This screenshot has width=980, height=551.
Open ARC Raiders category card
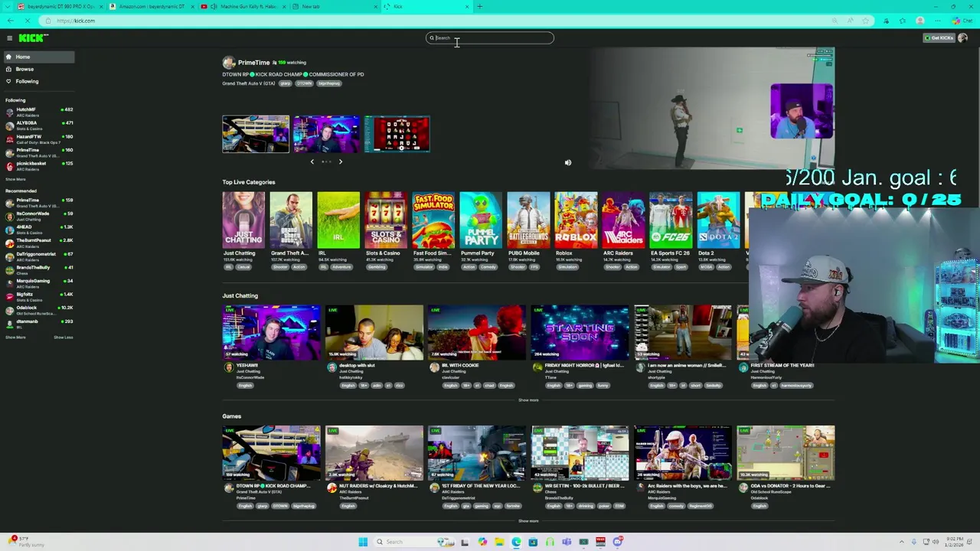(x=623, y=220)
